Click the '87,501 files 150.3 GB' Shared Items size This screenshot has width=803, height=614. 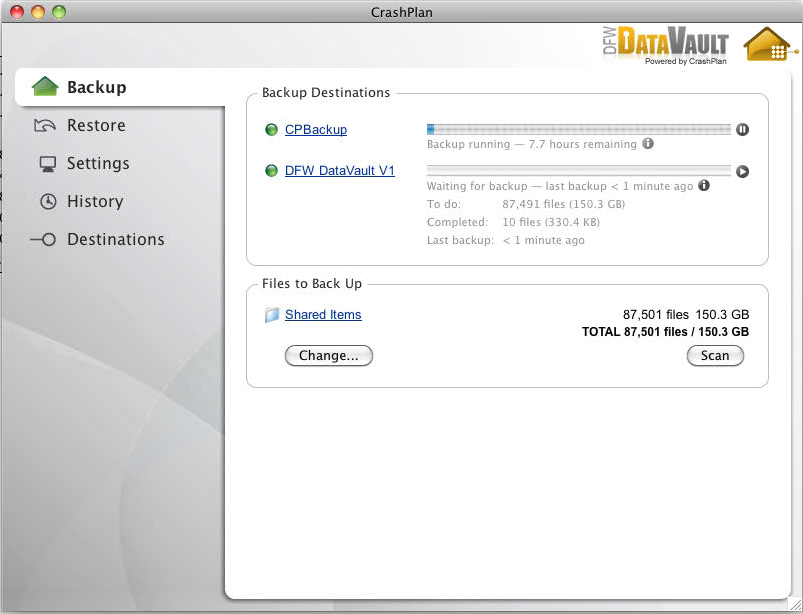click(686, 314)
